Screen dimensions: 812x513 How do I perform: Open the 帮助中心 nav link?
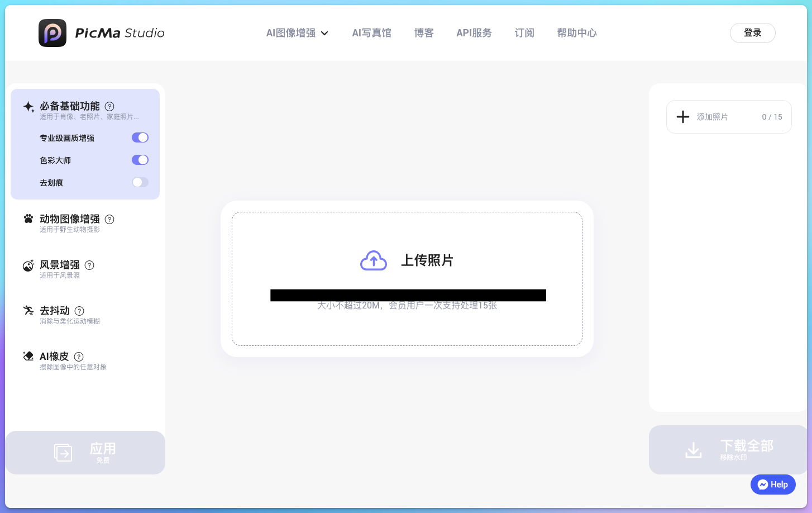click(576, 33)
